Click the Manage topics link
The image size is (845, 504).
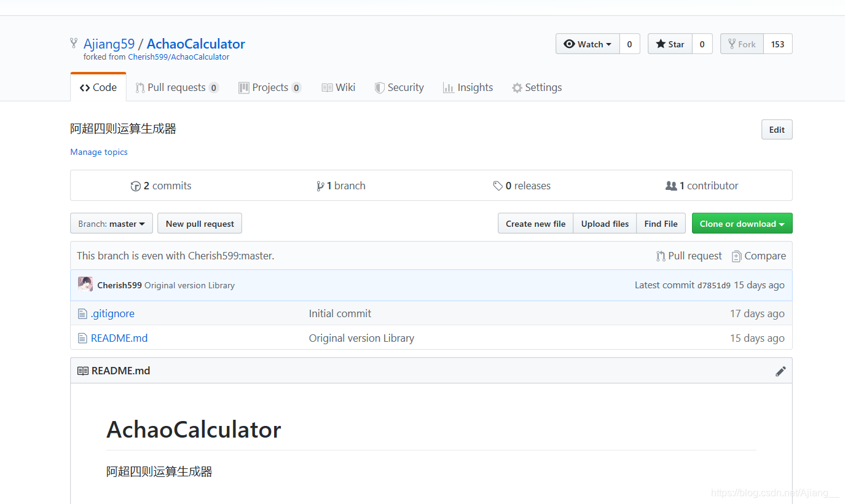[99, 152]
